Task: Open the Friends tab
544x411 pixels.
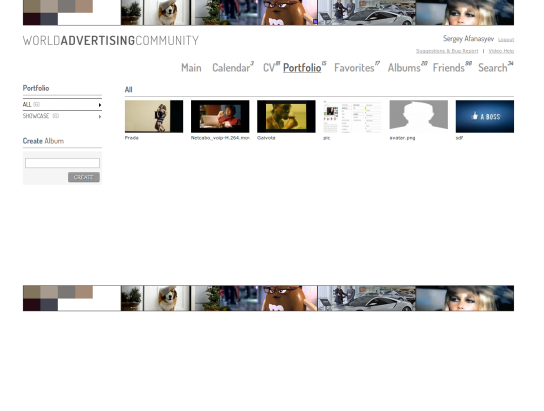Action: pyautogui.click(x=449, y=68)
